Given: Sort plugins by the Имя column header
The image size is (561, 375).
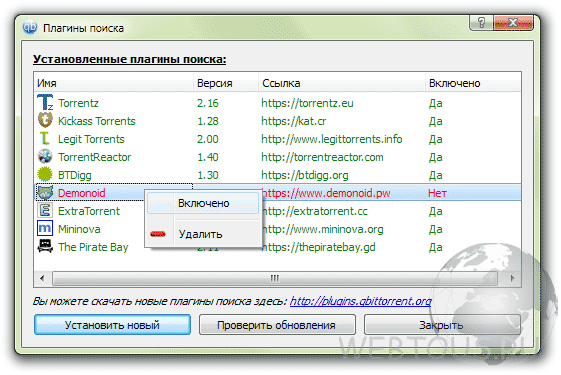Looking at the screenshot, I should click(x=114, y=83).
